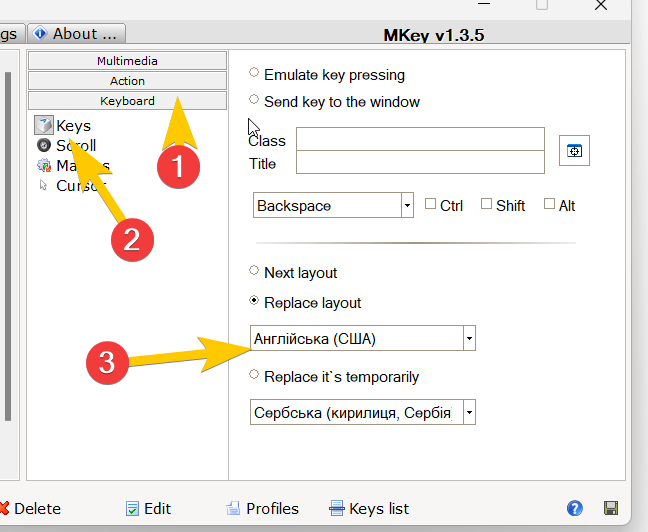Switch to the About tab
This screenshot has height=532, width=648.
76,33
